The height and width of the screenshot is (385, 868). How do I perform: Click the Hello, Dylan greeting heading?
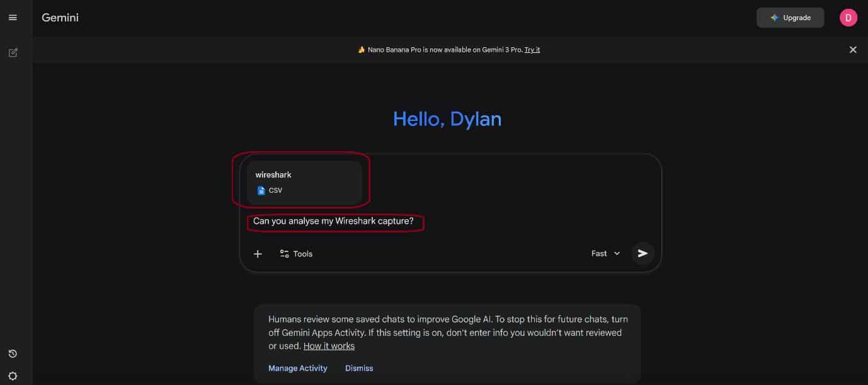447,119
